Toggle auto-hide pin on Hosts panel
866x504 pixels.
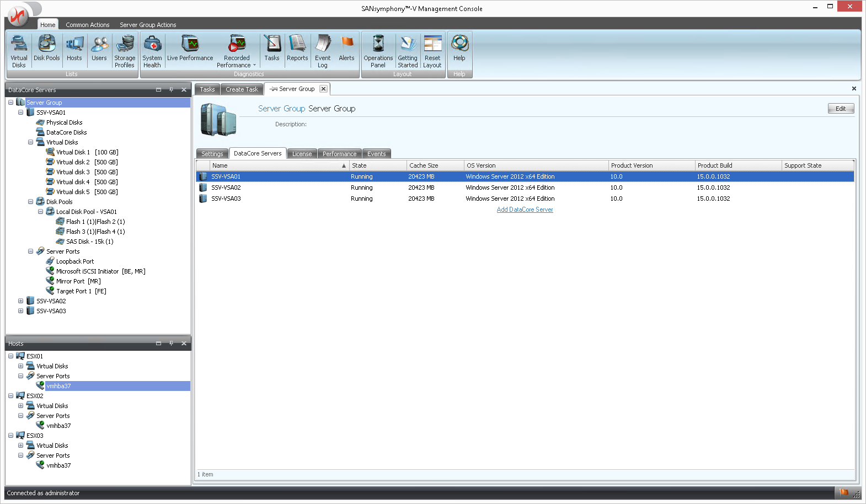coord(171,344)
